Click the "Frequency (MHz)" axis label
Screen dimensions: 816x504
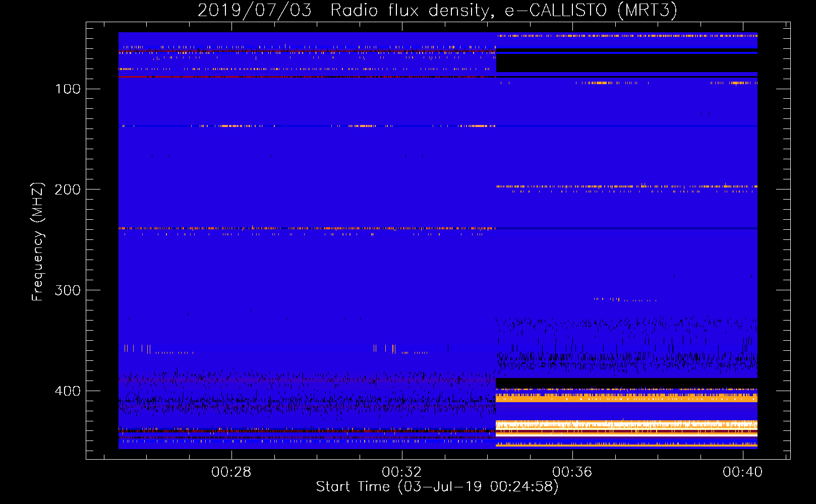tap(38, 242)
